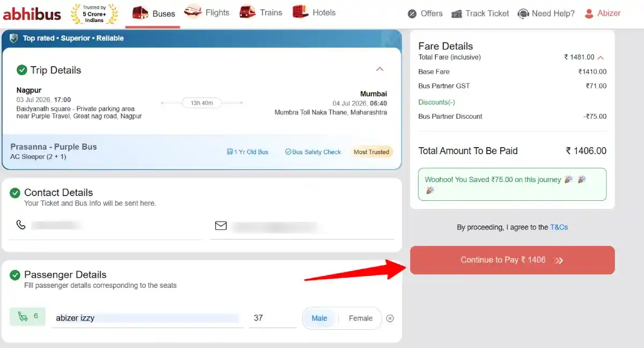Click the passenger name field abizer izzy
Screen dimensions: 644x348
click(147, 318)
